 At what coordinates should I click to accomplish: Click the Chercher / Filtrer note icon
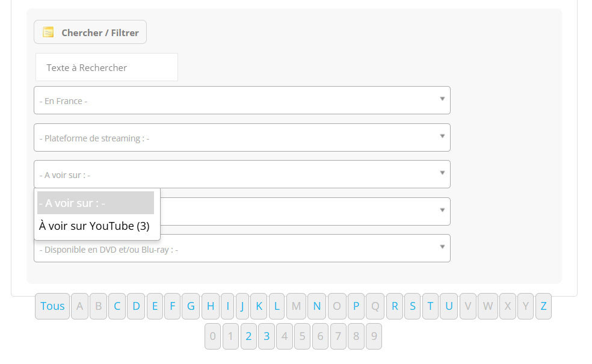(x=49, y=32)
